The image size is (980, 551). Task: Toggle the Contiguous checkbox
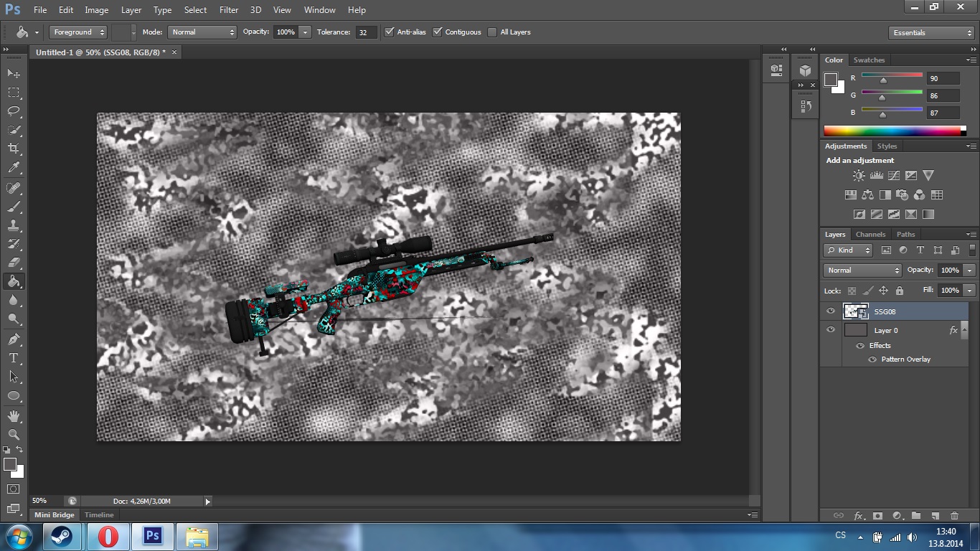438,32
